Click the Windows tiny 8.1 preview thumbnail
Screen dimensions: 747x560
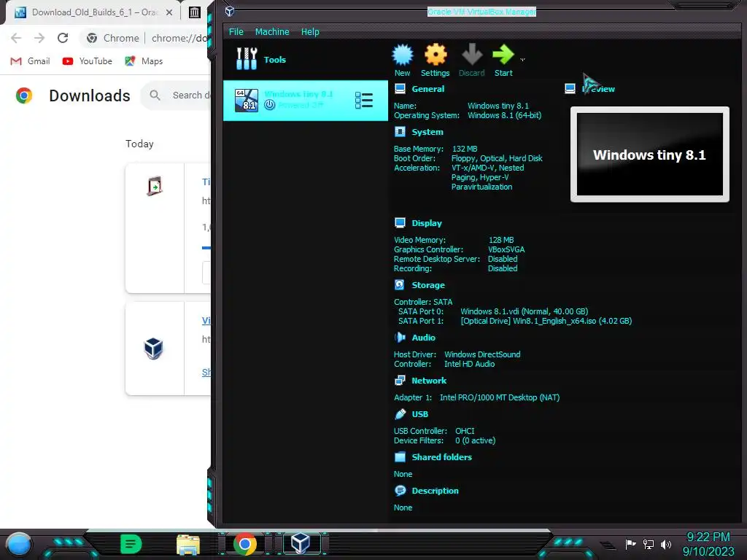click(650, 155)
